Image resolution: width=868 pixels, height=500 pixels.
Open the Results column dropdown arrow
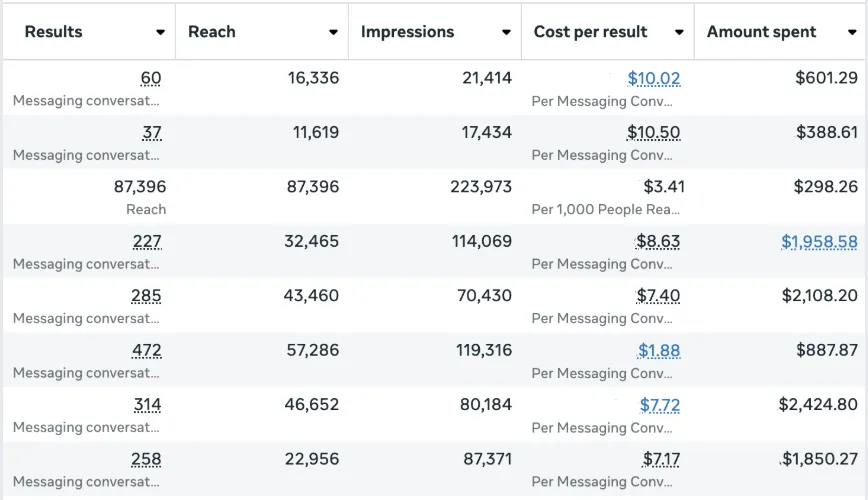160,32
